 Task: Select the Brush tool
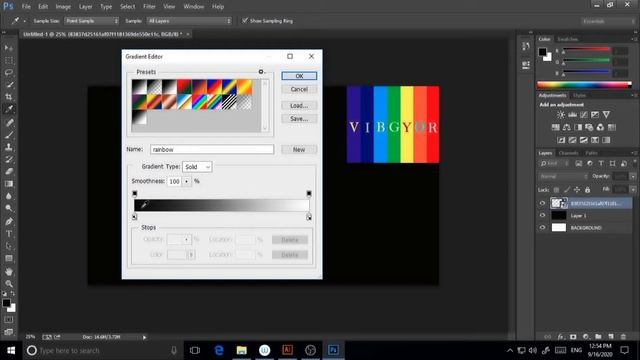(x=9, y=134)
